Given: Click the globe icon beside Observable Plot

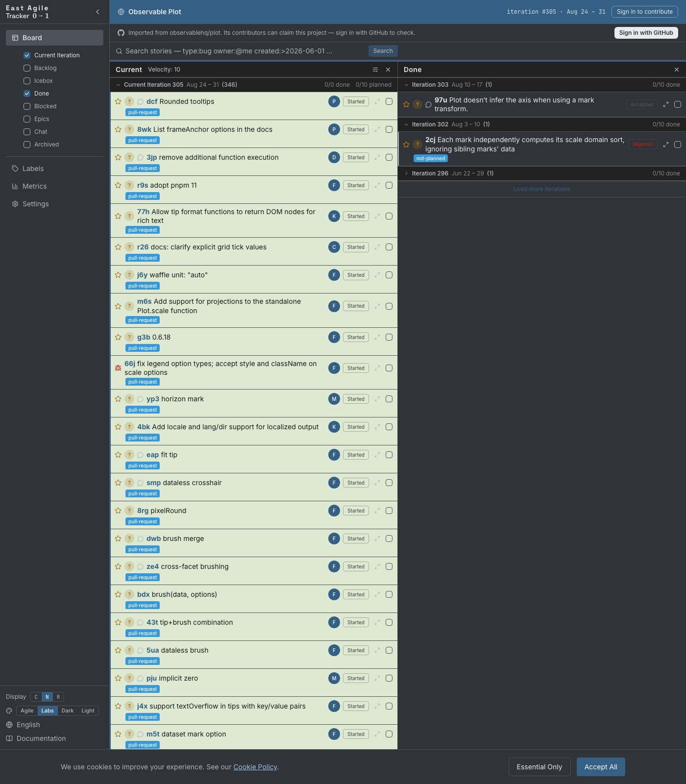Looking at the screenshot, I should coord(121,12).
